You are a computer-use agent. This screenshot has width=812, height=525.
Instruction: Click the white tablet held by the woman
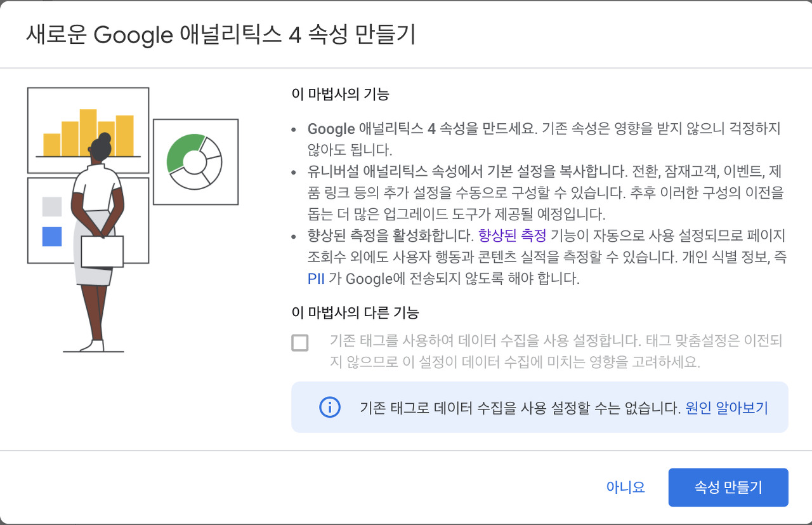[x=101, y=251]
